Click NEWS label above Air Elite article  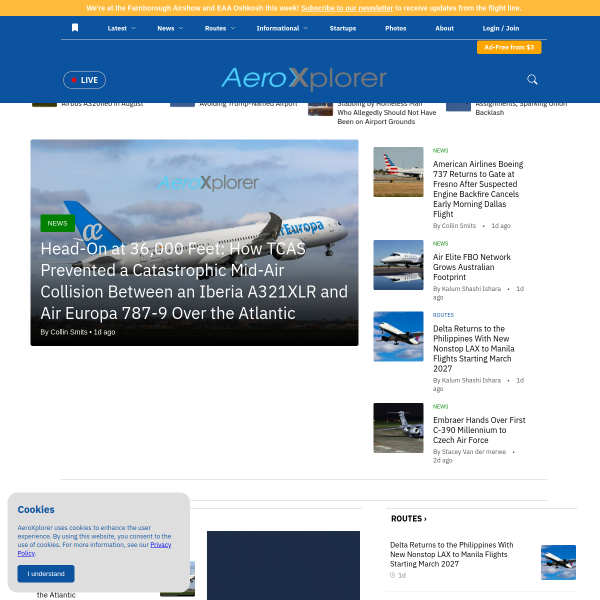440,243
